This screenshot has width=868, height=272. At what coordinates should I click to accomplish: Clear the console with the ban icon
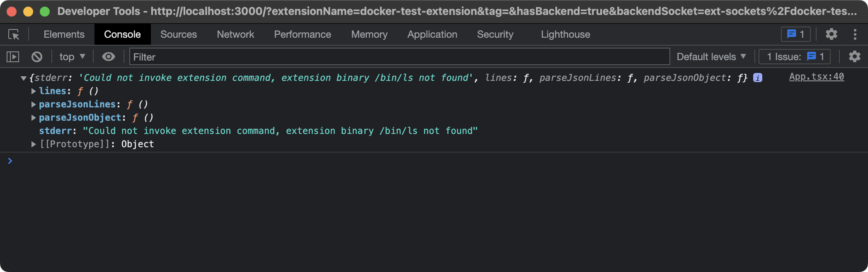click(x=37, y=57)
